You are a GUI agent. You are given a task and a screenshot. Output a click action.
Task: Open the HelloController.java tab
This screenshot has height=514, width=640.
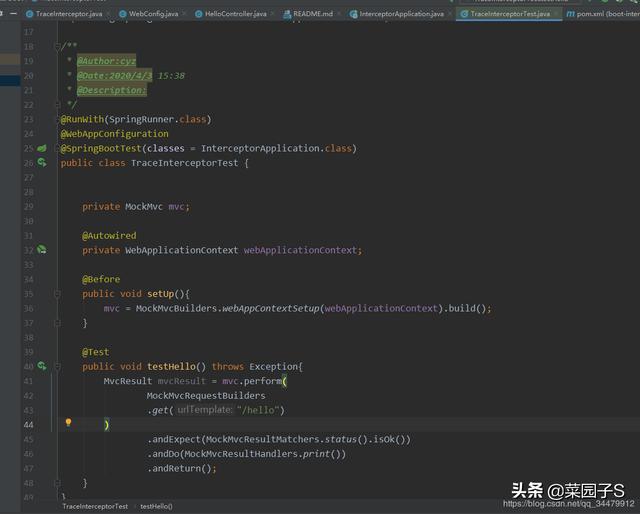click(x=235, y=14)
